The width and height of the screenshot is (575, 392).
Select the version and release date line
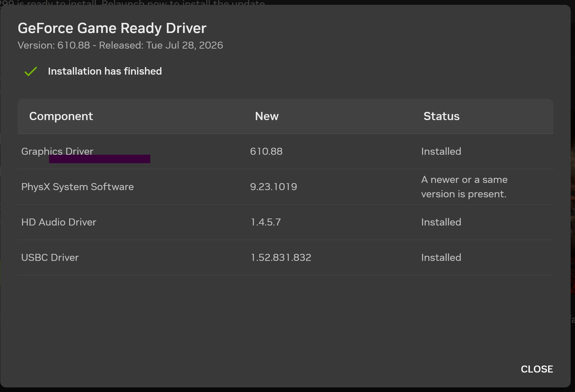(120, 45)
